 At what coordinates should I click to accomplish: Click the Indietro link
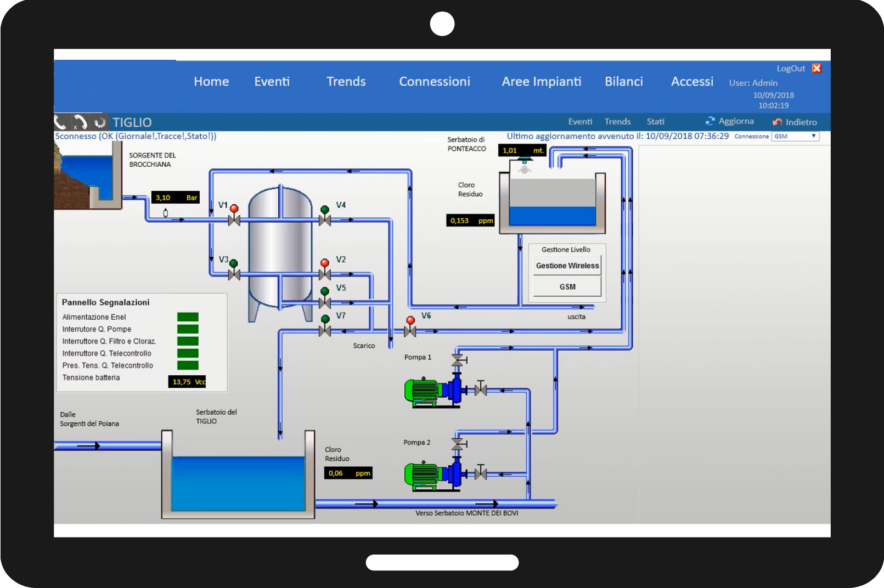pos(801,122)
